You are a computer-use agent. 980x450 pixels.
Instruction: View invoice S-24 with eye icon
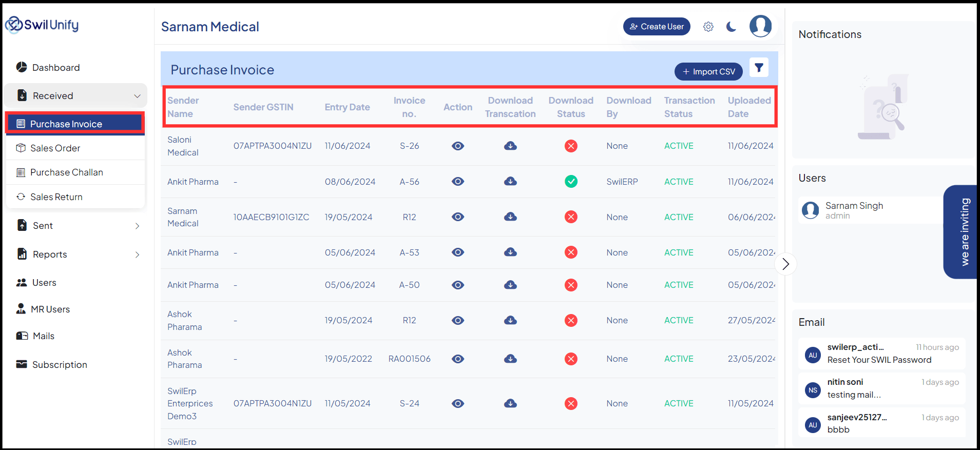pos(458,404)
